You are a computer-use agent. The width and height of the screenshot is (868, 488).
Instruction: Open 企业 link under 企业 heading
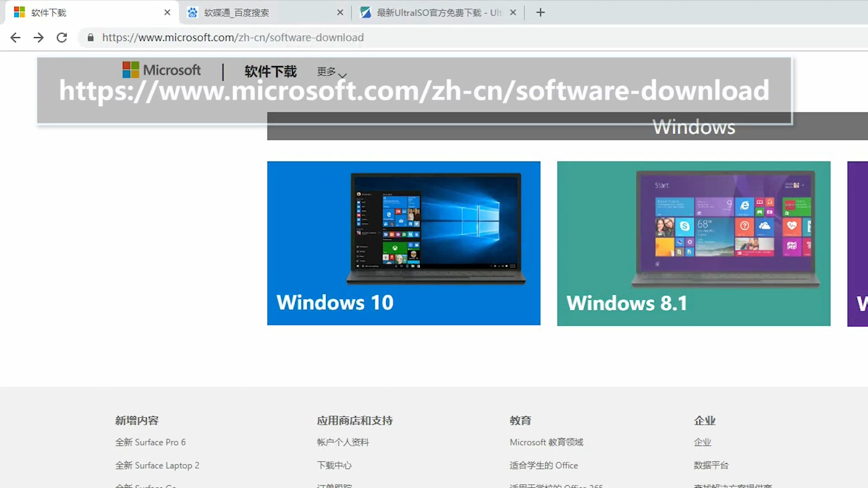pos(703,442)
